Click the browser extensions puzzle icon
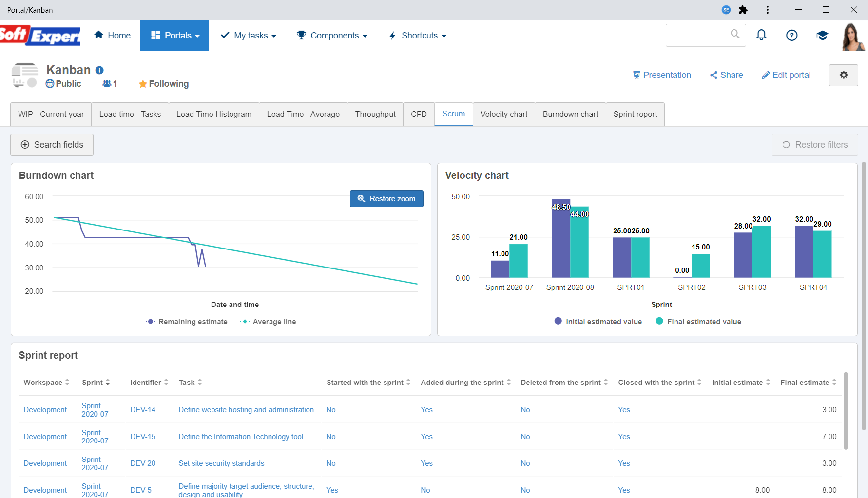This screenshot has width=868, height=498. 743,10
